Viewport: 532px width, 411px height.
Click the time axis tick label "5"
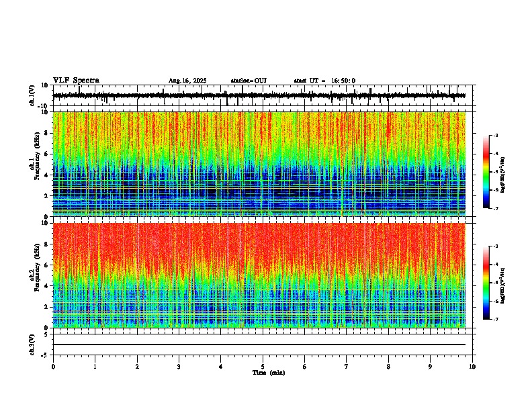pos(263,367)
